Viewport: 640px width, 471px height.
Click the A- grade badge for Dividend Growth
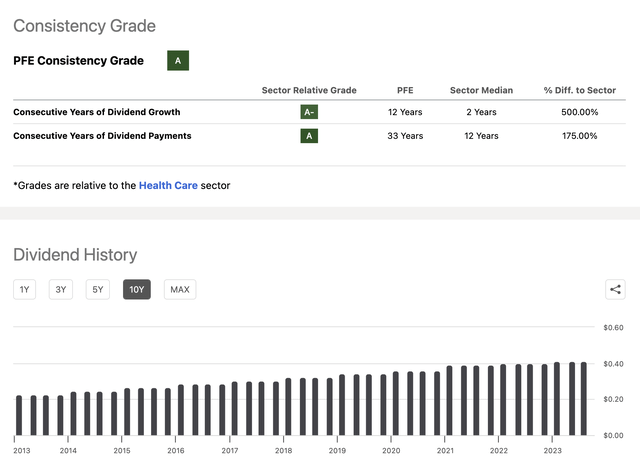click(x=310, y=112)
